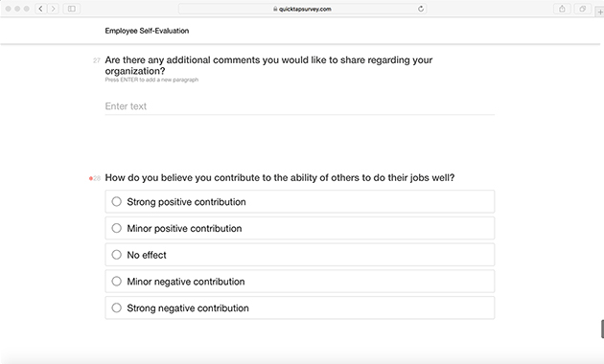604x364 pixels.
Task: Click the Enter text comments field
Action: coord(300,106)
